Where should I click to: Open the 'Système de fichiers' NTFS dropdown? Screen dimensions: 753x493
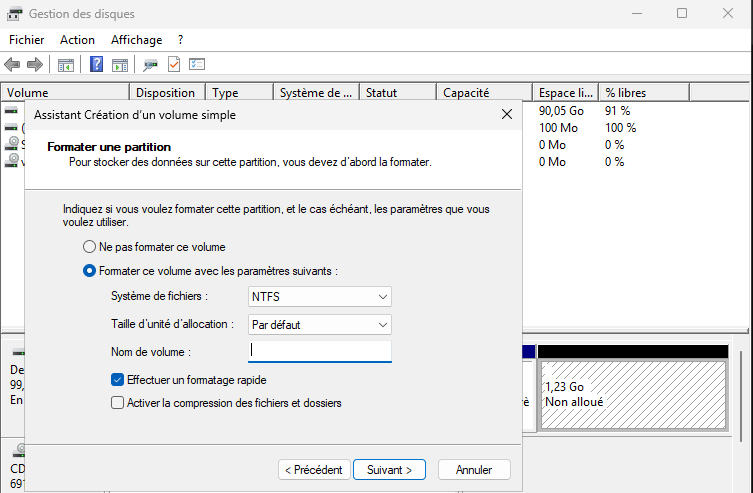(319, 297)
